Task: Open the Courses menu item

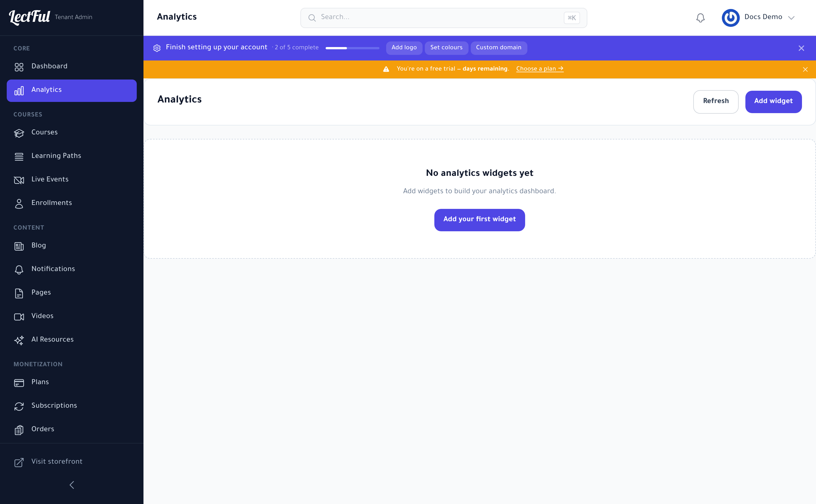Action: tap(72, 133)
